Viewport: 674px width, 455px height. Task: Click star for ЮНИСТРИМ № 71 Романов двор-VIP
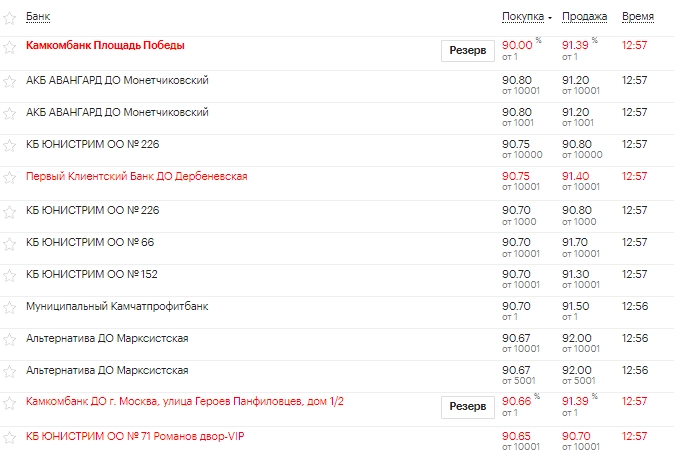coord(10,438)
